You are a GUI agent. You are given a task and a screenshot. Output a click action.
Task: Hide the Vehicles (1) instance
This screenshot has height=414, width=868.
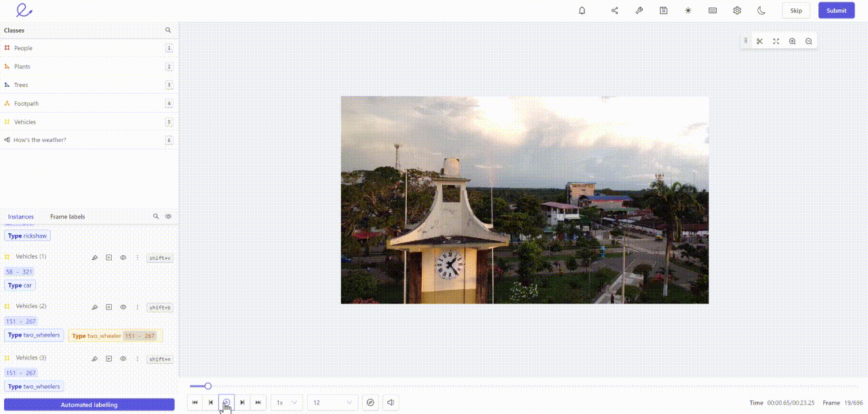click(x=123, y=258)
